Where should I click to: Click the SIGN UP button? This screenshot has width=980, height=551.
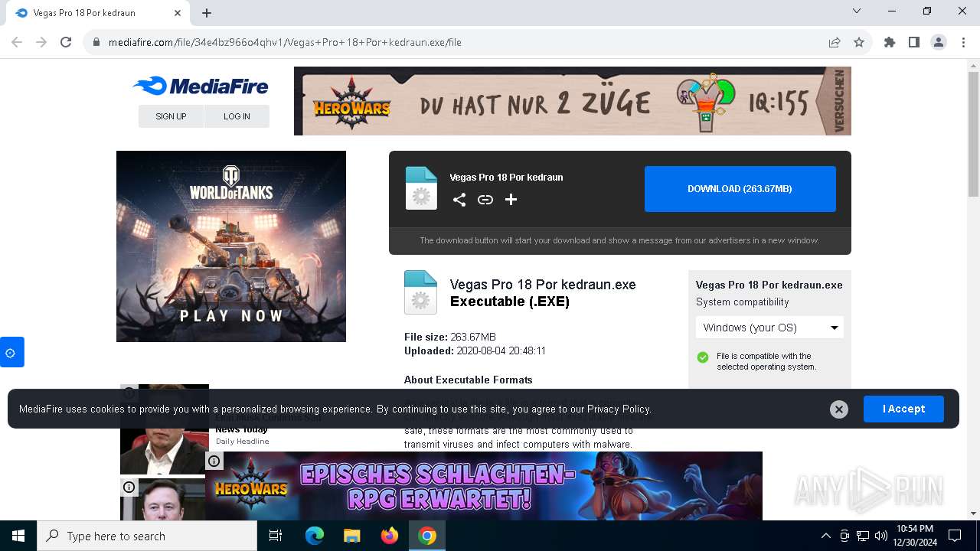171,116
